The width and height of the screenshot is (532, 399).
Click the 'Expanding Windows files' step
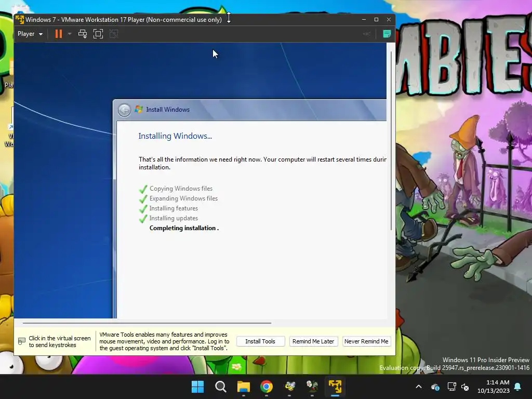point(183,198)
